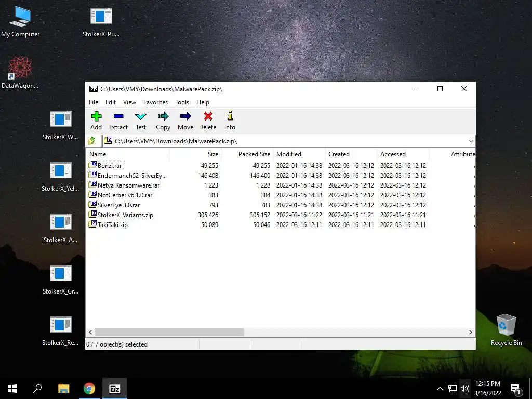
Task: Click size value 146 408
Action: [x=208, y=176]
